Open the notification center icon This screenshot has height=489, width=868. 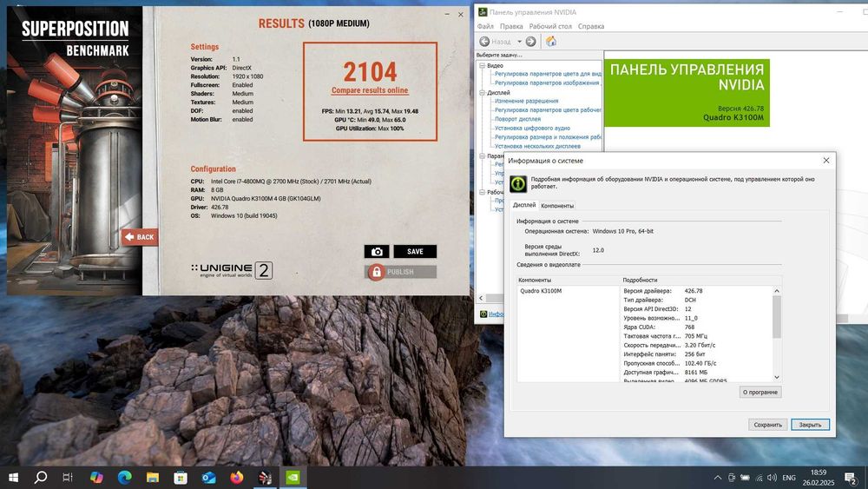pos(851,478)
